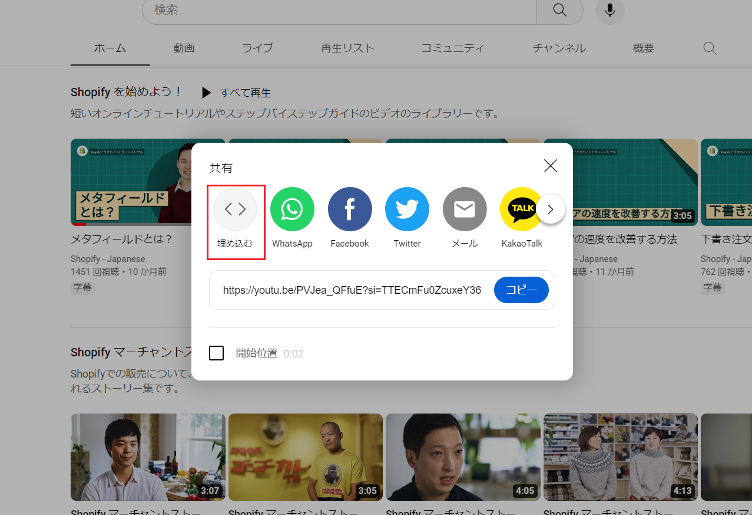Switch to the 動画 tab
This screenshot has height=515, width=755.
click(x=184, y=48)
